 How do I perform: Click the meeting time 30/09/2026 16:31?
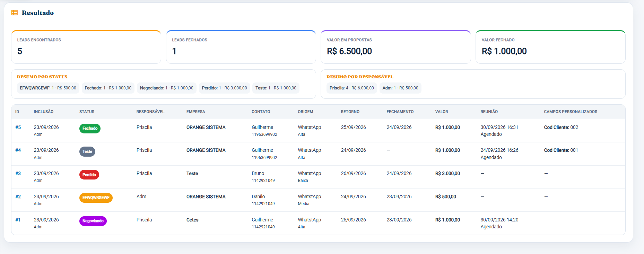tap(499, 128)
